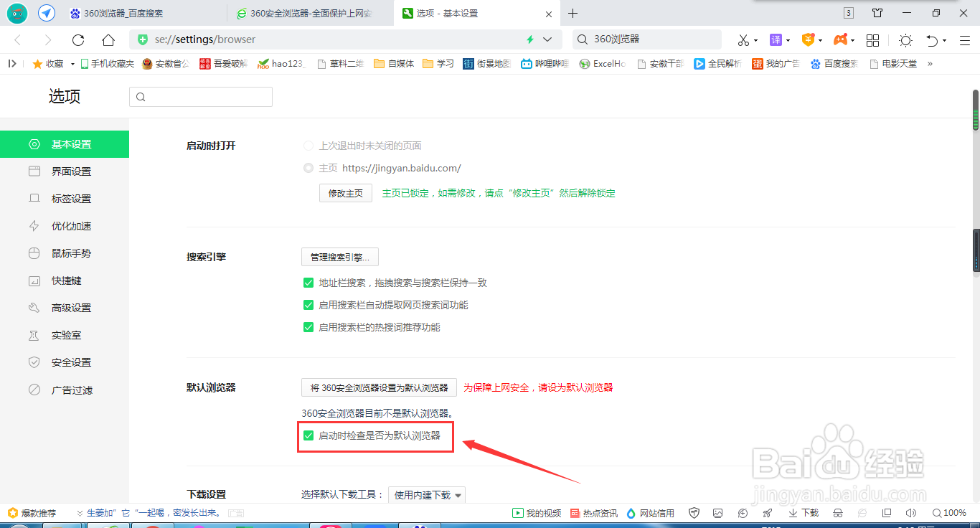Screen dimensions: 980x528
Task: Enable 启动时检查是否为默认浏览器
Action: [x=309, y=435]
